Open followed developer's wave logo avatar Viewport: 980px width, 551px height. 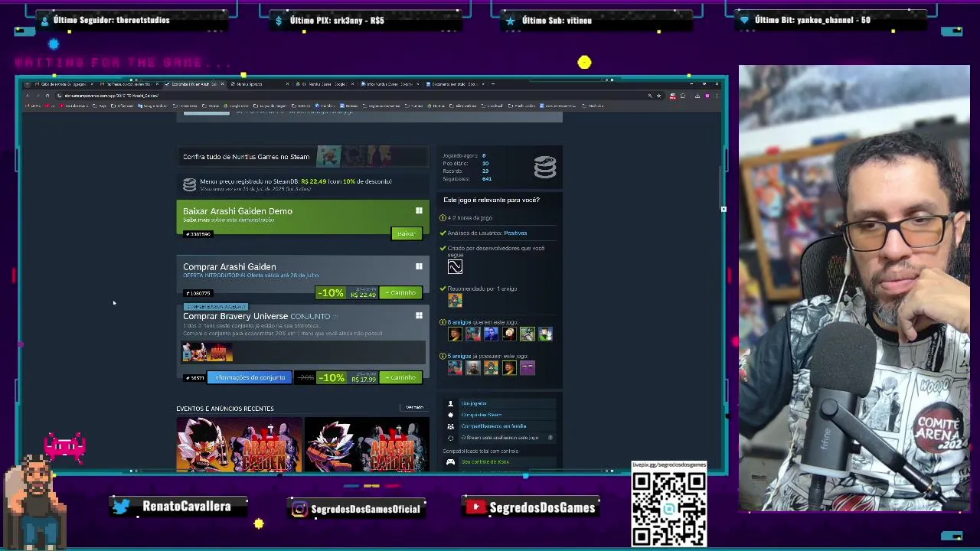[455, 267]
